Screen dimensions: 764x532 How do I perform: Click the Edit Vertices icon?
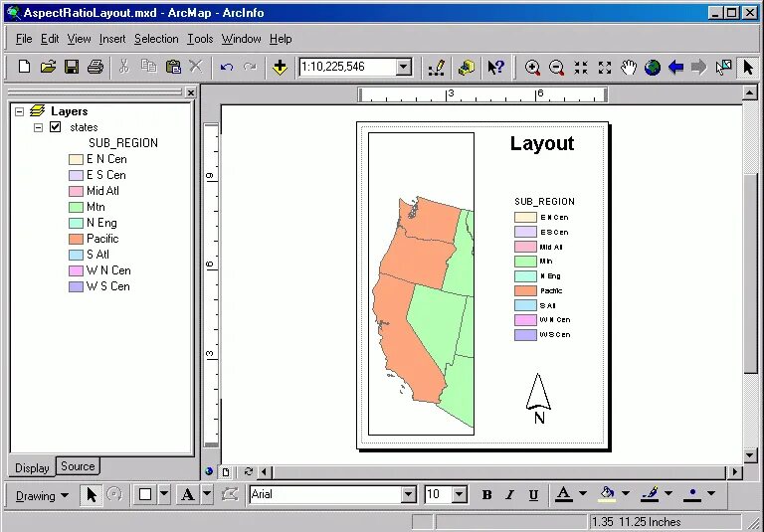(230, 495)
